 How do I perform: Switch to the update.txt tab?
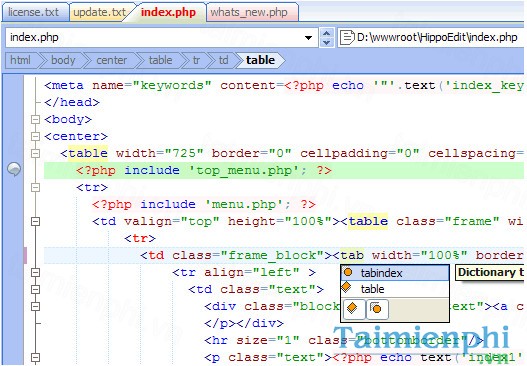pyautogui.click(x=99, y=12)
